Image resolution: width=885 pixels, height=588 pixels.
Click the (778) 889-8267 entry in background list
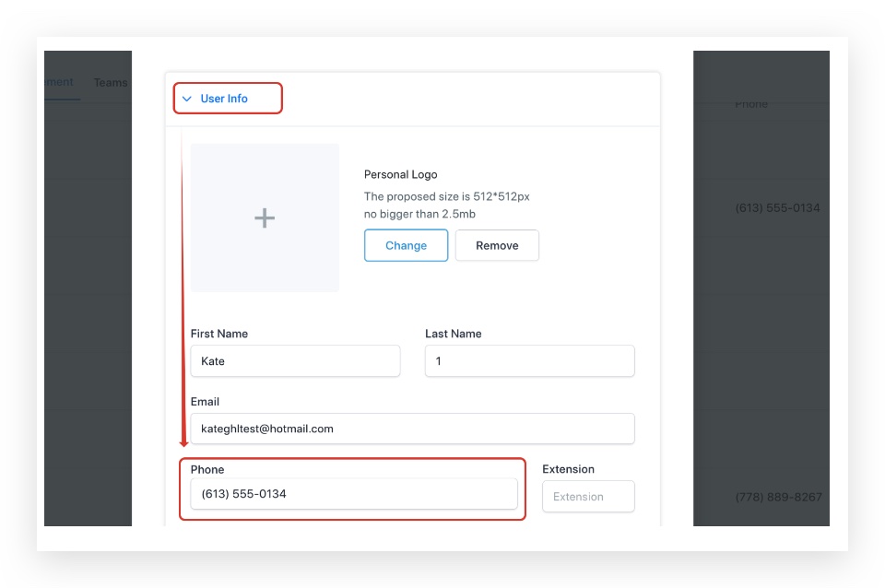[x=778, y=497]
